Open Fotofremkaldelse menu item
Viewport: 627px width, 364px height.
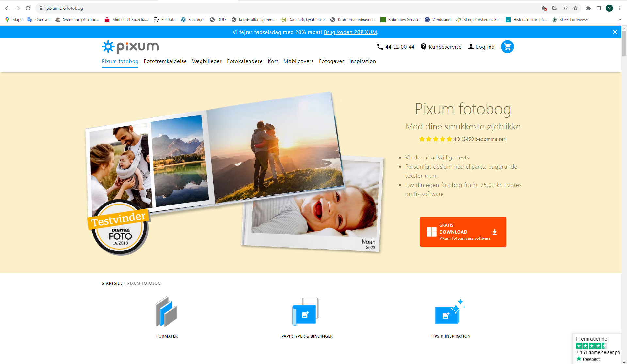point(165,61)
